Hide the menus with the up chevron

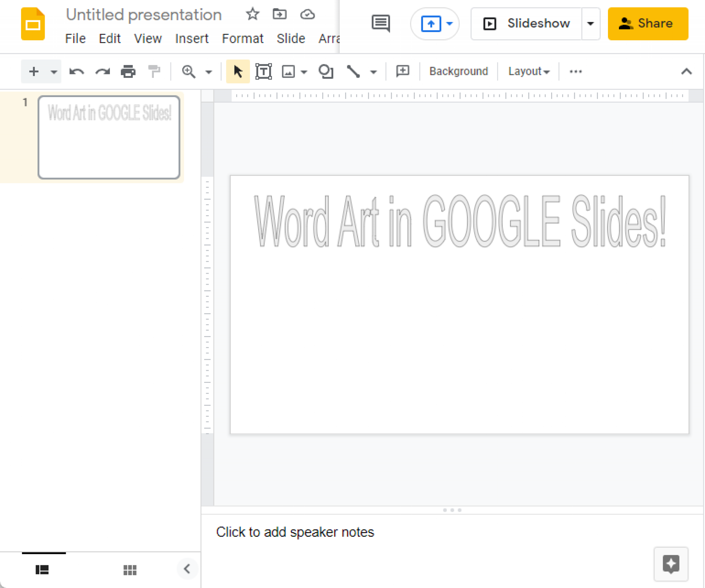point(686,72)
